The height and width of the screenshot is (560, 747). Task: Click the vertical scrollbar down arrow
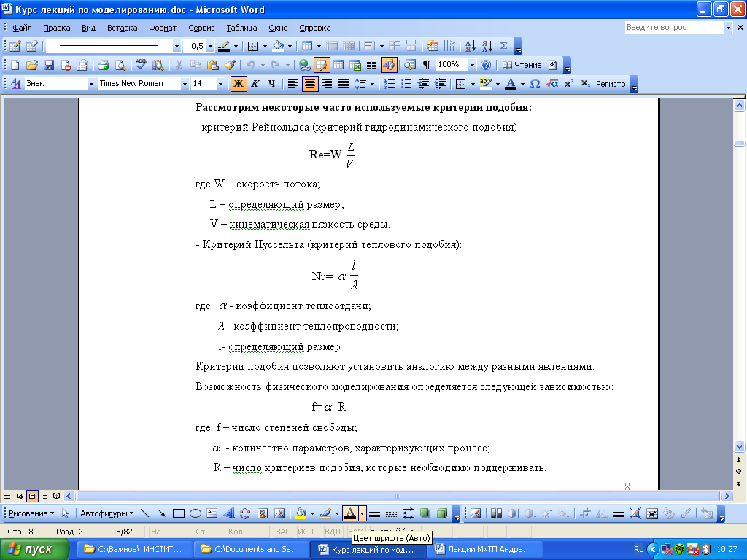click(x=739, y=447)
